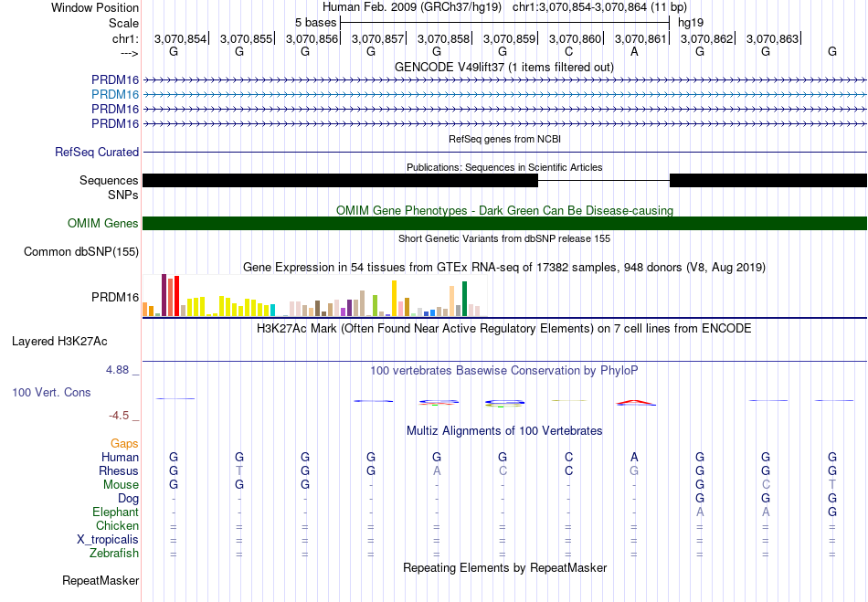868x602 pixels.
Task: Click the faded A base in the Rhesus row
Action: click(437, 470)
